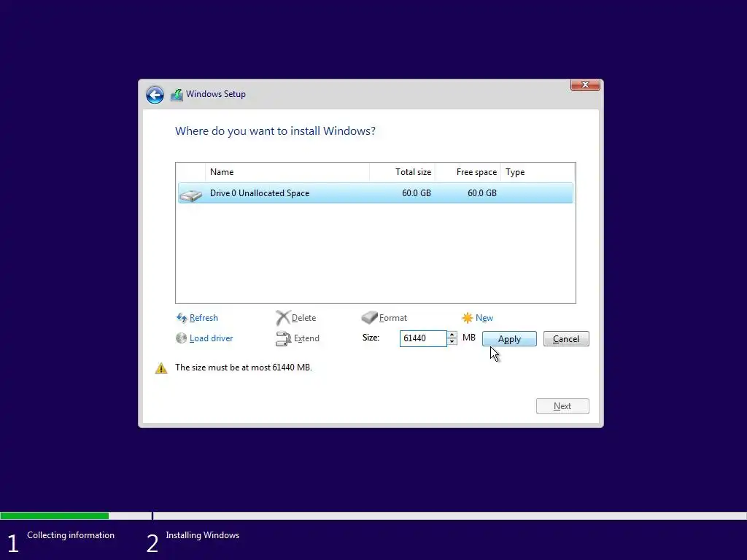Click the Format drive icon
The height and width of the screenshot is (560, 747).
point(369,317)
